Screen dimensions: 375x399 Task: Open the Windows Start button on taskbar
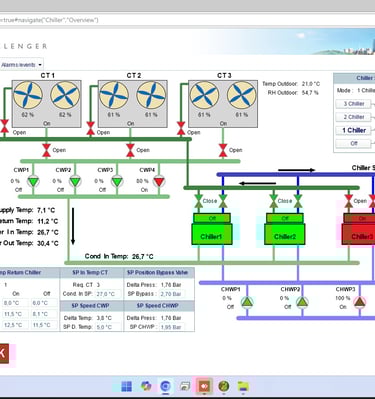[126, 387]
